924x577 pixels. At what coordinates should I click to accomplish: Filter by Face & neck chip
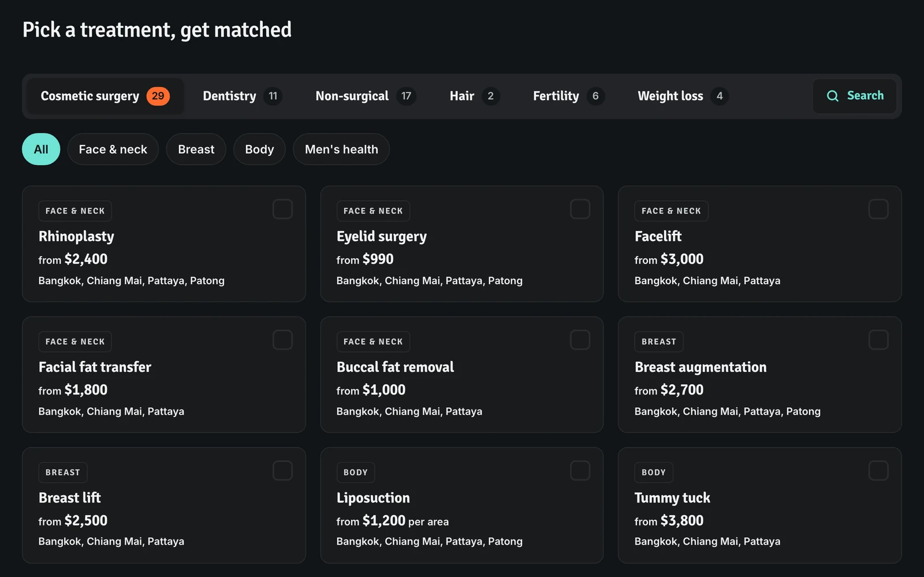tap(113, 149)
